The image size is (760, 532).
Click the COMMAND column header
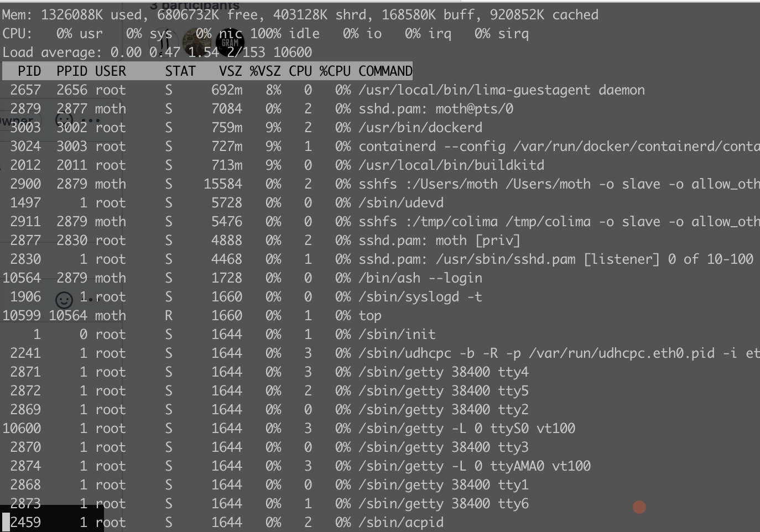click(x=386, y=71)
